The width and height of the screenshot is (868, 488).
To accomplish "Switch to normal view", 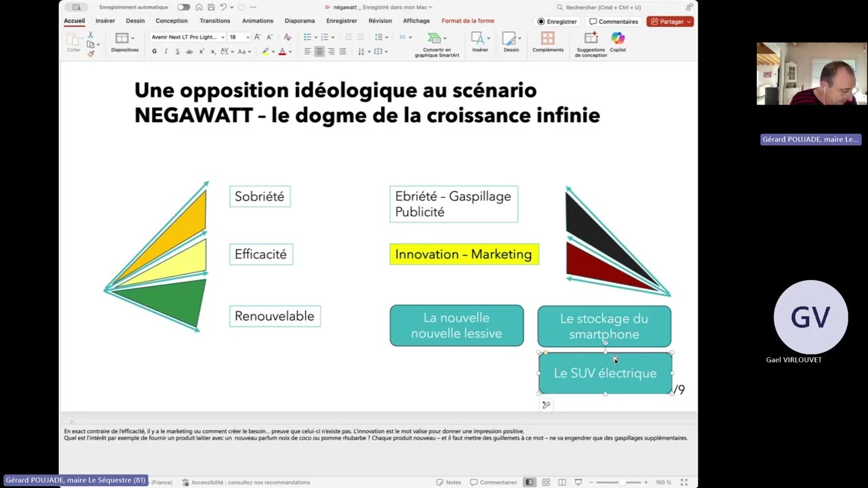I will tap(530, 482).
